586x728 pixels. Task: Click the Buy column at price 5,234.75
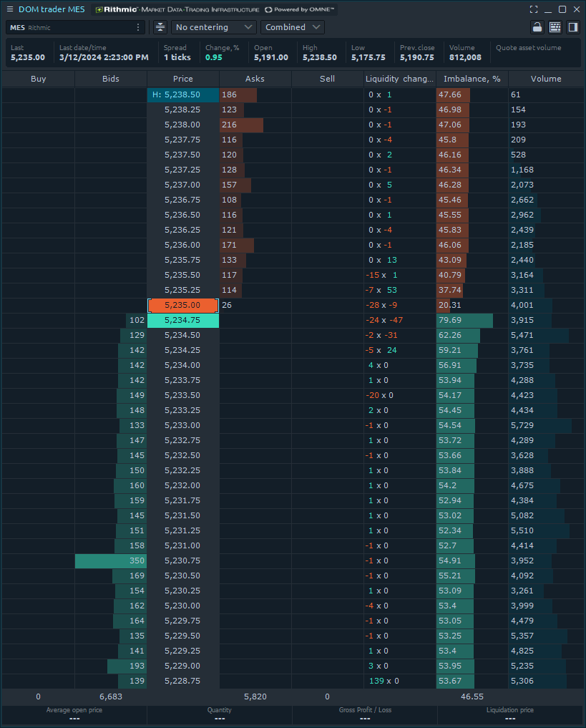38,320
